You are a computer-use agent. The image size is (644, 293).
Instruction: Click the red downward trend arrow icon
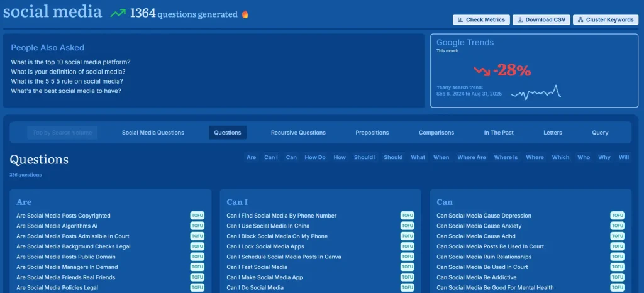(x=482, y=70)
